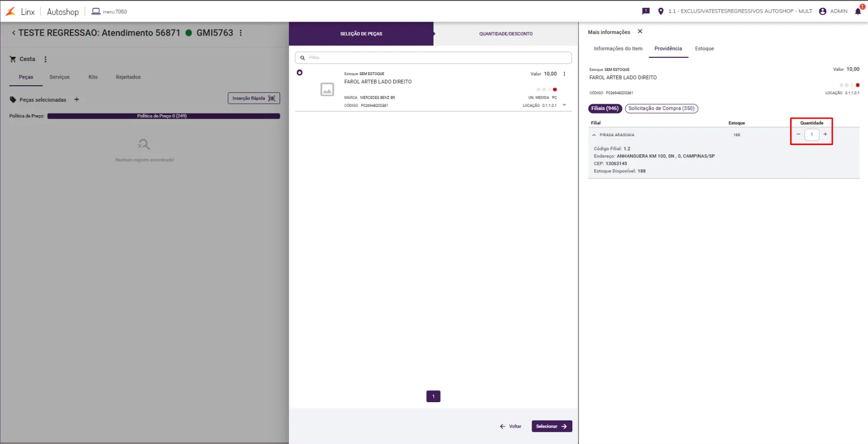Expand the FAROL ARTEB item details chevron
Image resolution: width=868 pixels, height=444 pixels.
(565, 105)
